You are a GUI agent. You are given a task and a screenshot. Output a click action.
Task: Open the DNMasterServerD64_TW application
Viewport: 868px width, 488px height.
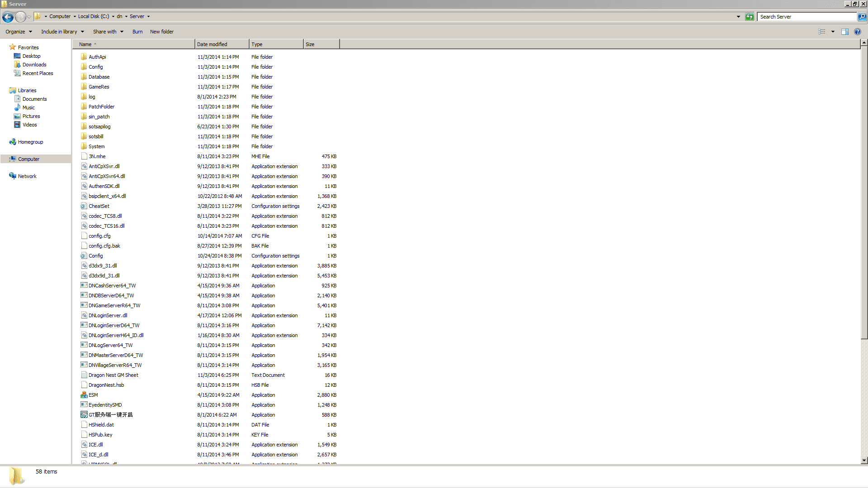pos(116,355)
